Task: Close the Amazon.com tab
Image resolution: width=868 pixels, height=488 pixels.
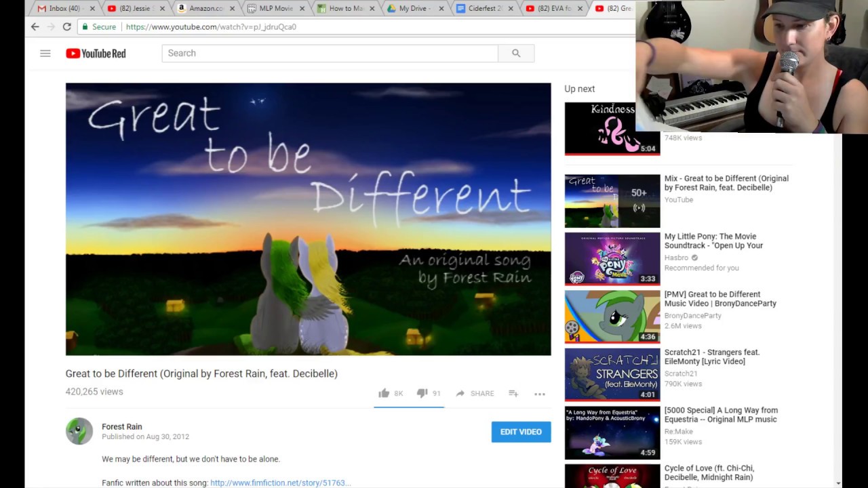Action: click(x=233, y=9)
